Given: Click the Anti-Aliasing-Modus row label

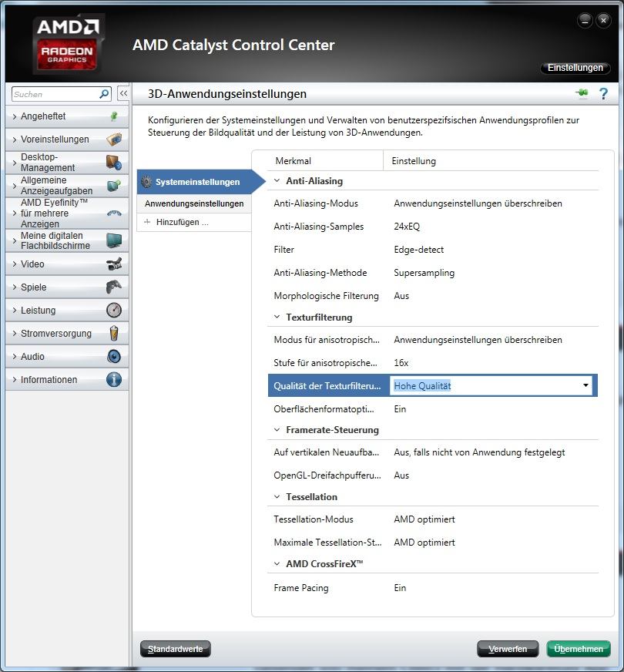Looking at the screenshot, I should coord(316,203).
